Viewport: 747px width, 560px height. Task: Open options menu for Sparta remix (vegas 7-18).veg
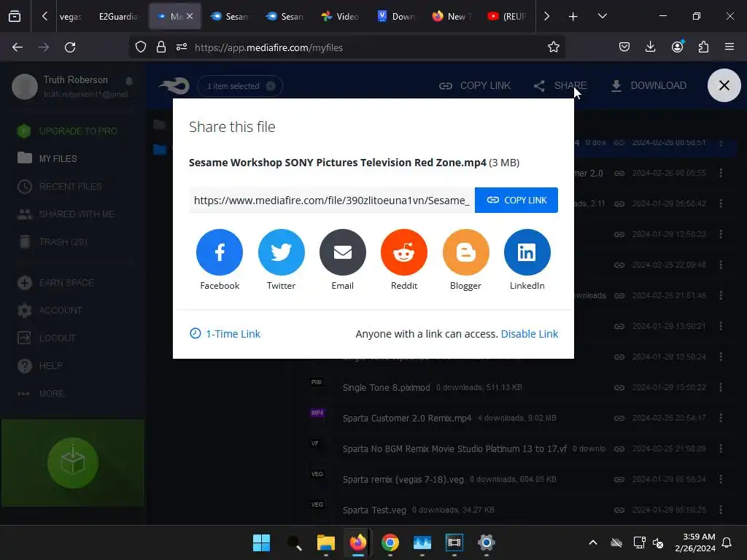pyautogui.click(x=721, y=479)
